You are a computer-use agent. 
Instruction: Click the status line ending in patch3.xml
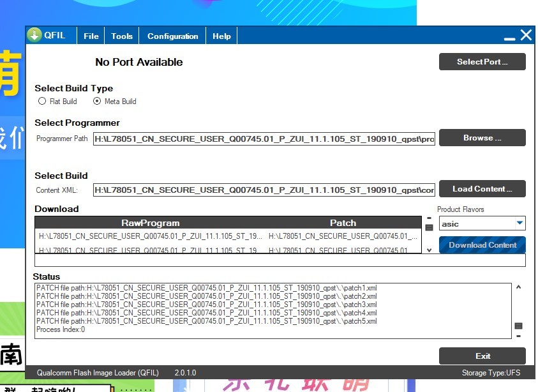tap(207, 305)
